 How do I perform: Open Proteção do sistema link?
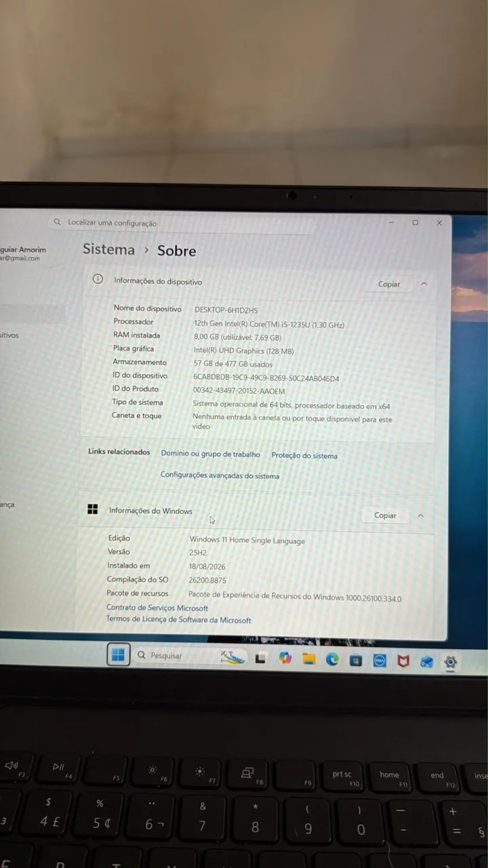click(x=304, y=456)
